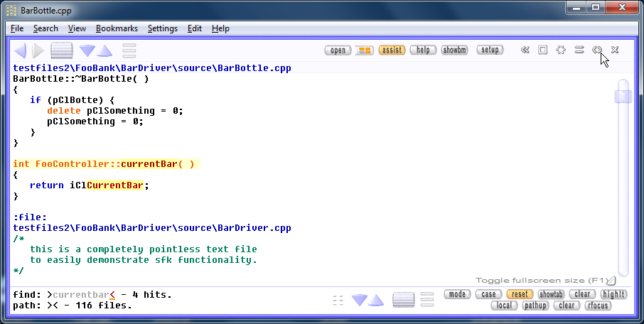The height and width of the screenshot is (324, 644).
Task: Toggle the showtab button
Action: (551, 294)
